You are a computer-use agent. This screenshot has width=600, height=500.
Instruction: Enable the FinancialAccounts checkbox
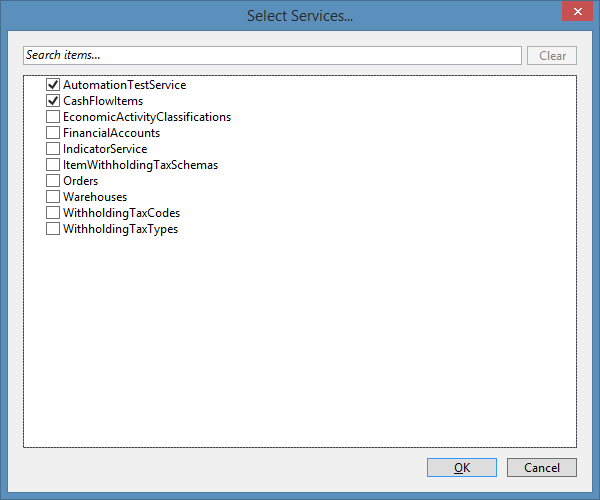(x=53, y=132)
